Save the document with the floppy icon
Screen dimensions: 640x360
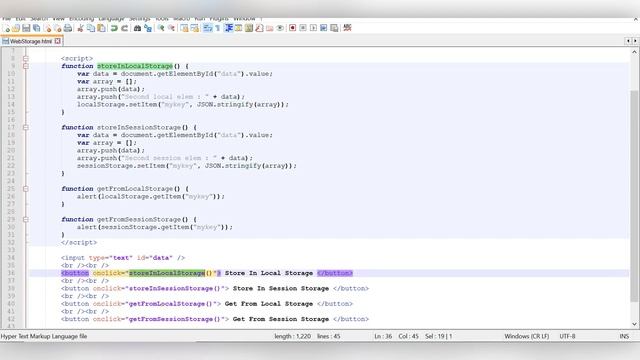coord(26,28)
